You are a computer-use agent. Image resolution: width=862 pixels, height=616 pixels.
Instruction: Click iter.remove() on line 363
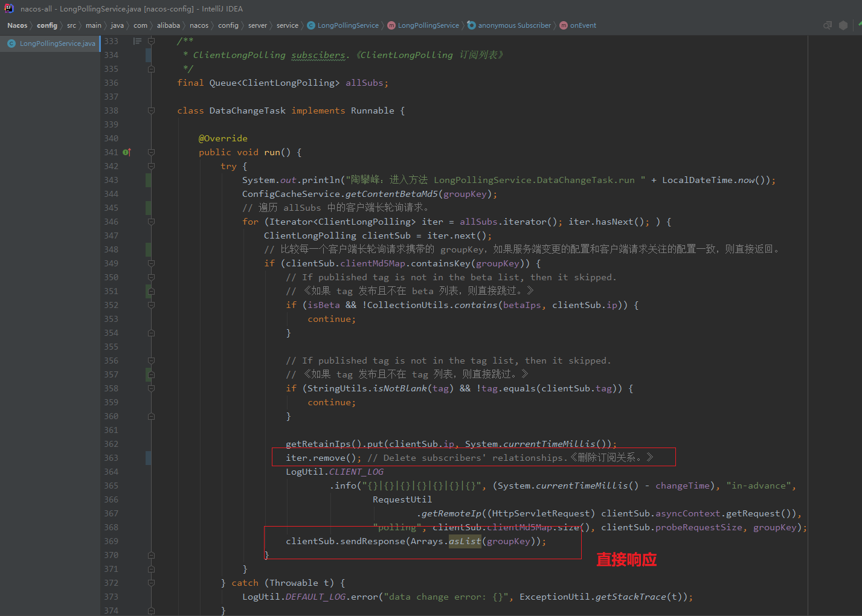(x=323, y=458)
